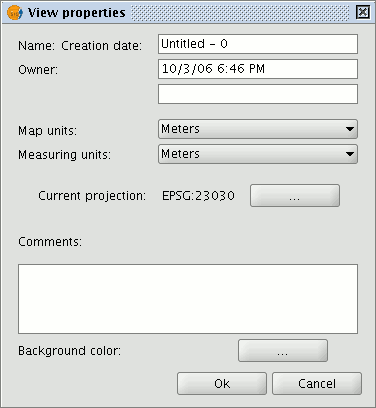Focus the Name field showing Untitled - 0

(x=258, y=44)
